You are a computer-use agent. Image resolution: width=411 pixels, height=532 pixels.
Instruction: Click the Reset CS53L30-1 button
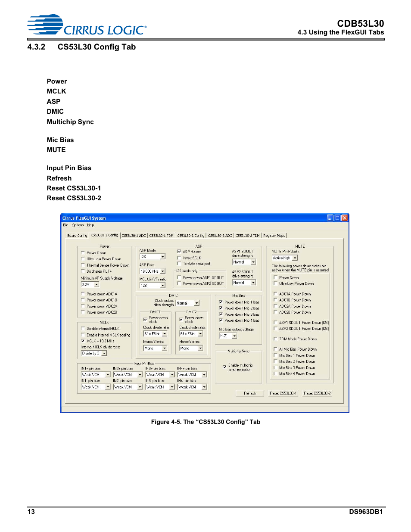[283, 393]
